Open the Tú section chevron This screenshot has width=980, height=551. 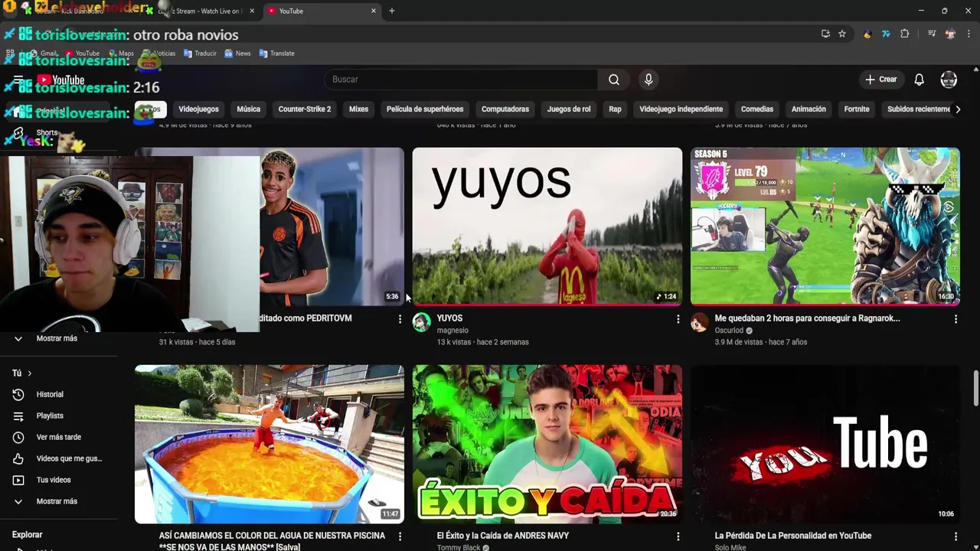pyautogui.click(x=29, y=373)
